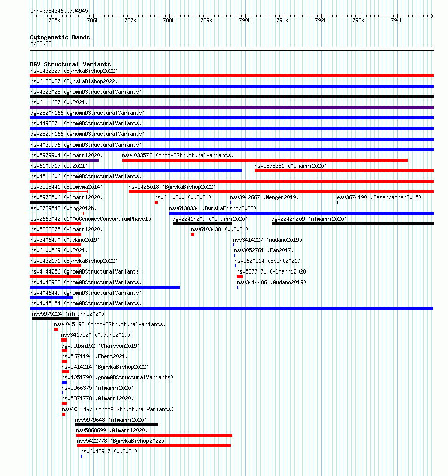
Task: Click the small red nsv6110800 (Wu2021) marker
Action: pos(156,202)
